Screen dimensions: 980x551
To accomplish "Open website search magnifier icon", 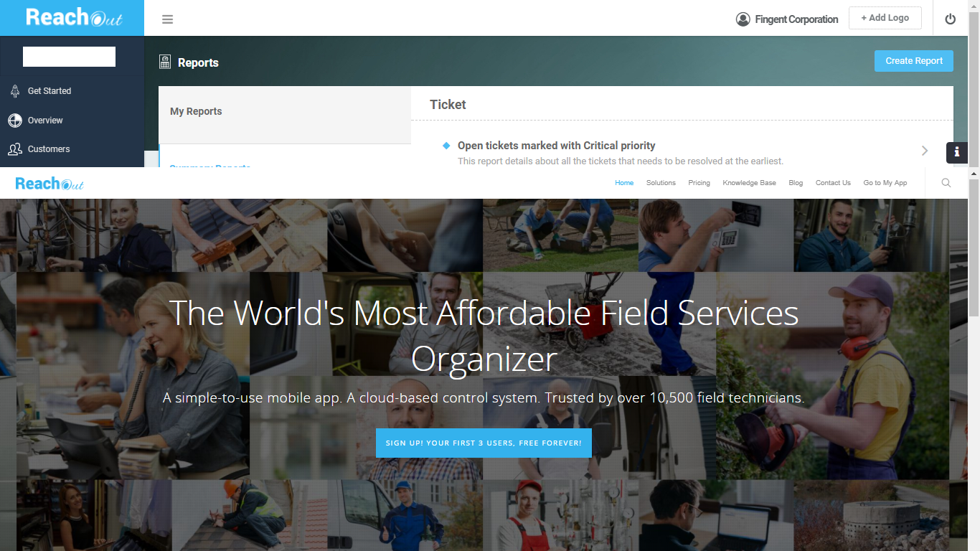I will (946, 183).
